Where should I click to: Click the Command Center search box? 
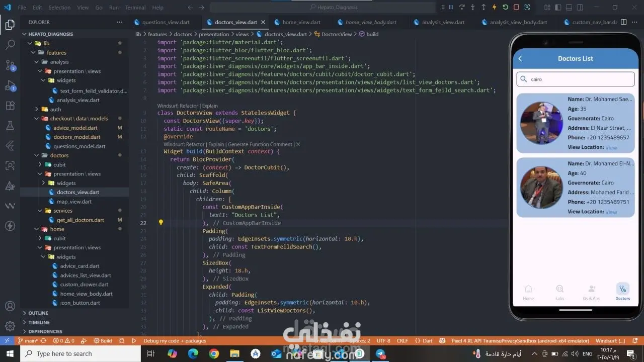point(324,8)
